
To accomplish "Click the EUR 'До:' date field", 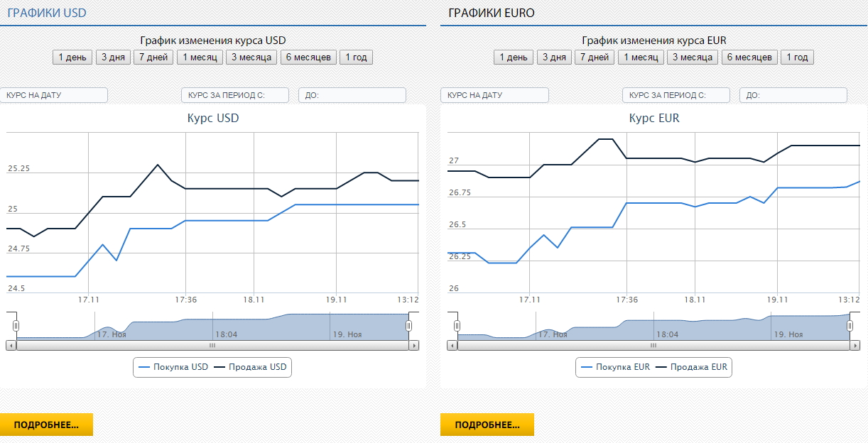I will click(793, 95).
